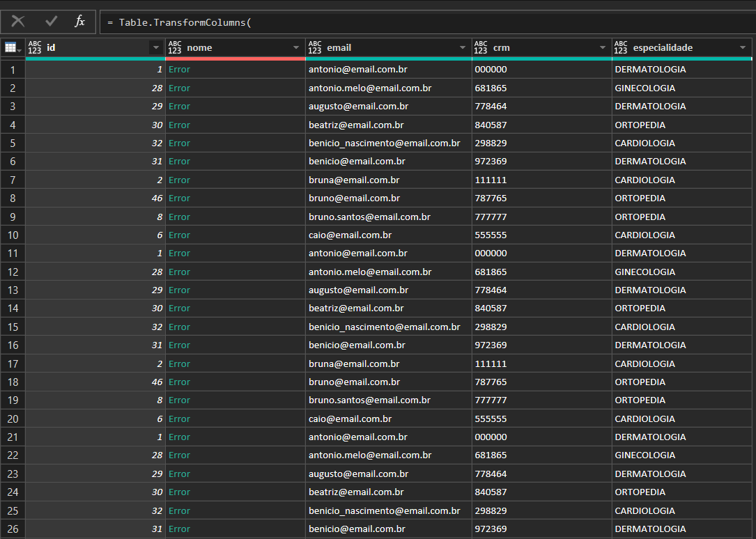Click crm value 555555 in row 20
This screenshot has height=539, width=756.
pyautogui.click(x=491, y=419)
